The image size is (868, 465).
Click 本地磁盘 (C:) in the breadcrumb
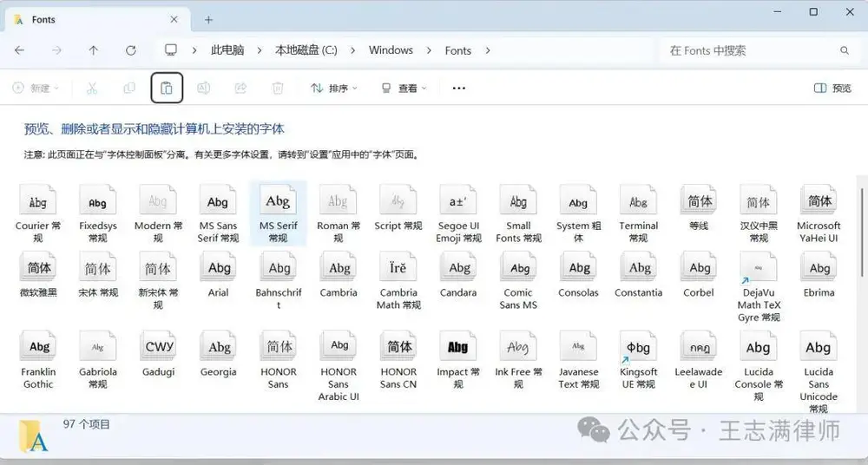pyautogui.click(x=306, y=50)
